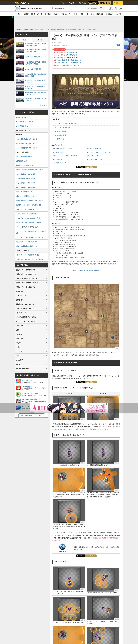Viewport: 138px width, 644px height.
Task: Expand the マウント menu section
Action: (x=32, y=347)
